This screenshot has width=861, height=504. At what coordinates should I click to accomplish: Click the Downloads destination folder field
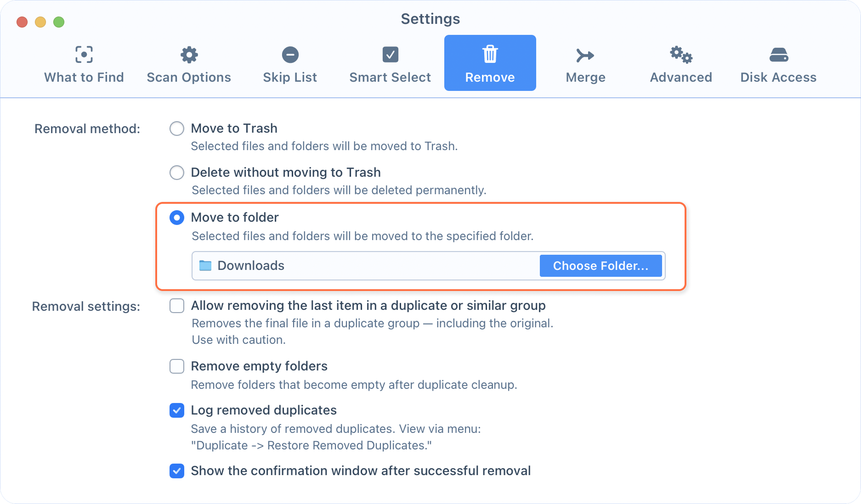(x=428, y=266)
